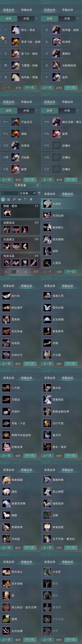This screenshot has height=644, width=82.
Task: Click 下一页 on page 1/13
Action: (x=30, y=88)
